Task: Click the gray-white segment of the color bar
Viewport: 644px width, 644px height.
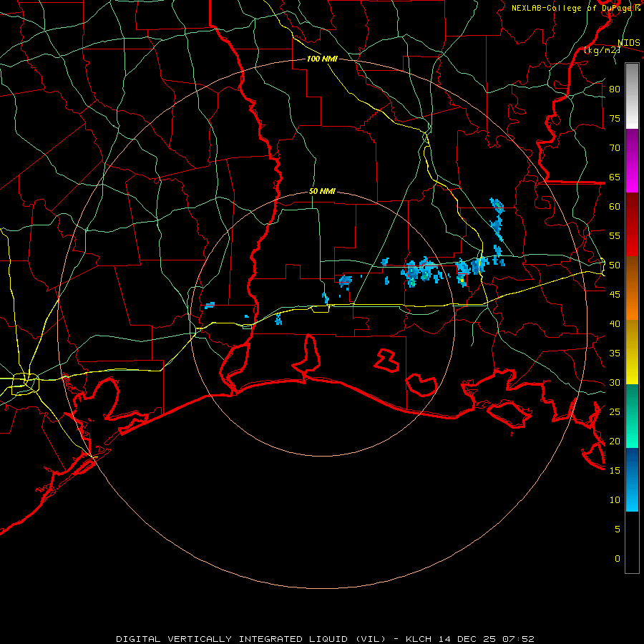Action: 632,96
